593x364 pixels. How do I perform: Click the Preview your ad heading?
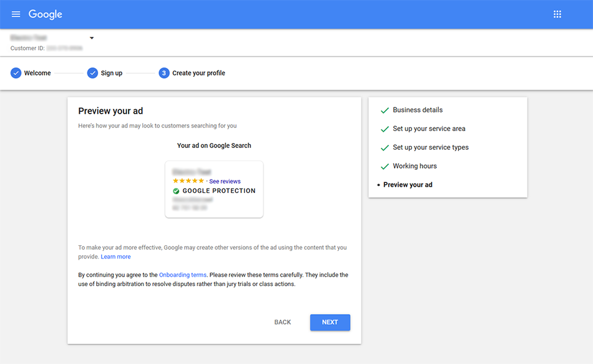110,111
